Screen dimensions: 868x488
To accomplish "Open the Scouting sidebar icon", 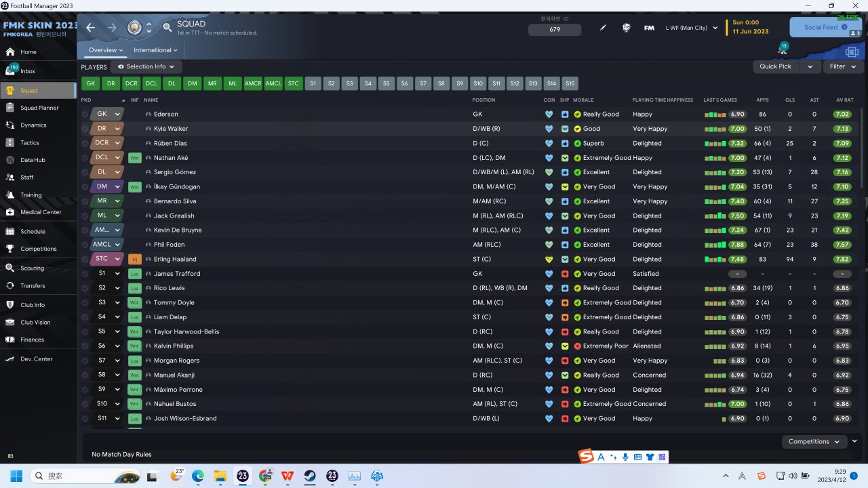I will pos(10,268).
